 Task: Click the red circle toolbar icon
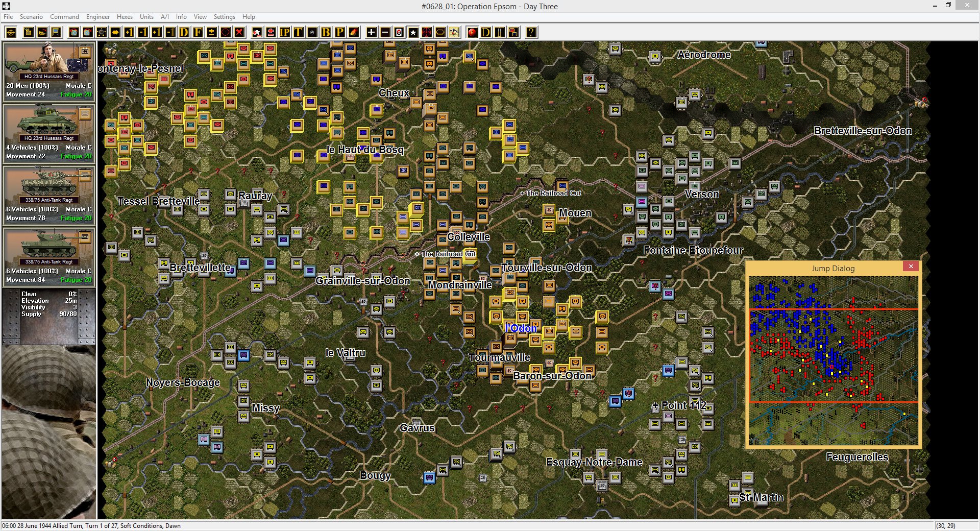pos(225,33)
